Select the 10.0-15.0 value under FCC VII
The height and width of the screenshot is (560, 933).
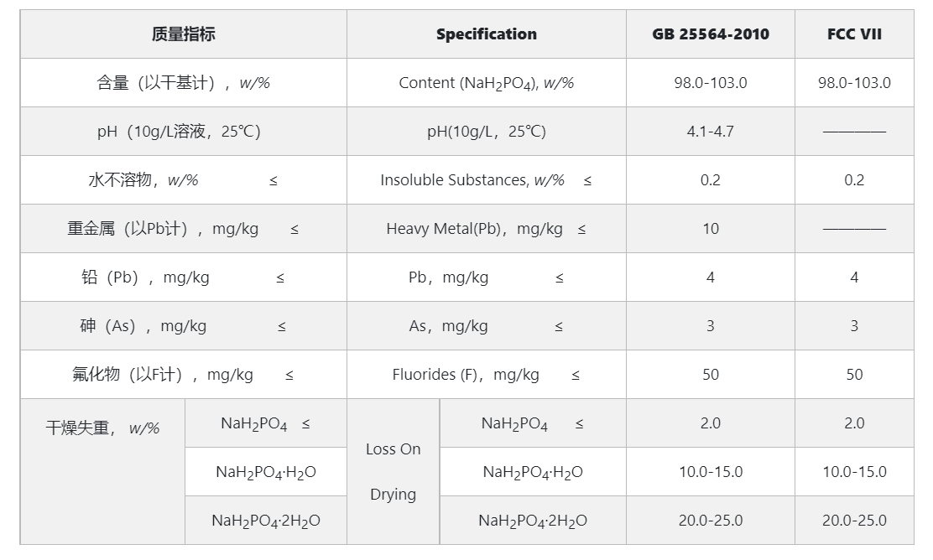click(854, 472)
